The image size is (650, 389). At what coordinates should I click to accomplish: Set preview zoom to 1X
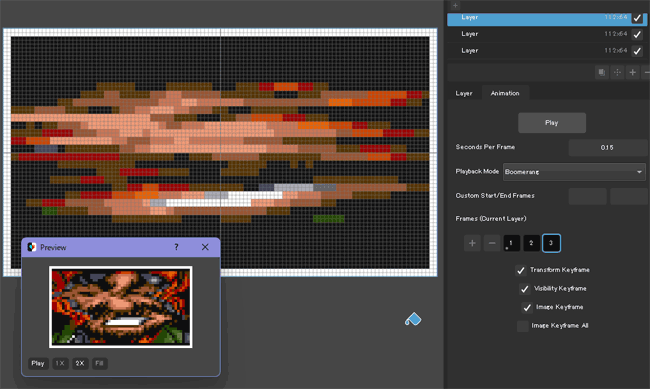click(x=60, y=363)
